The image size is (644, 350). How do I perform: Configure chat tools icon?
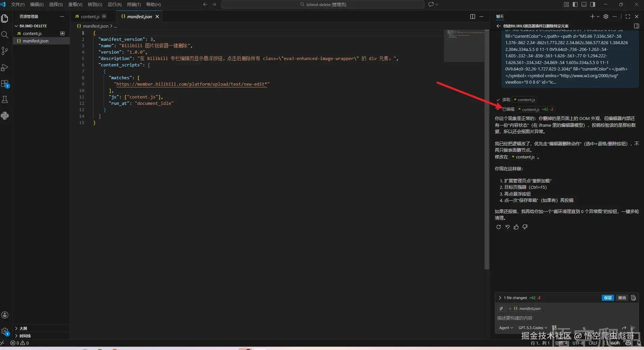pos(554,328)
